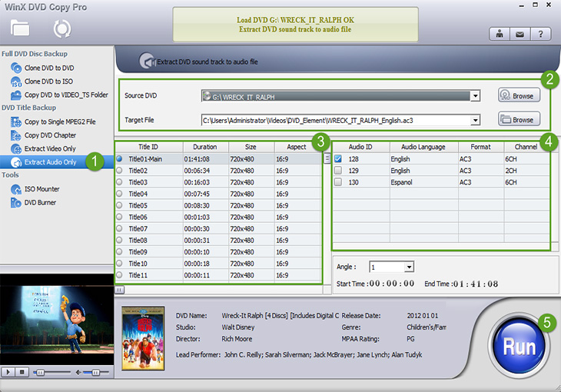
Task: Uncheck audio track 128 English 6CH
Action: [x=338, y=158]
